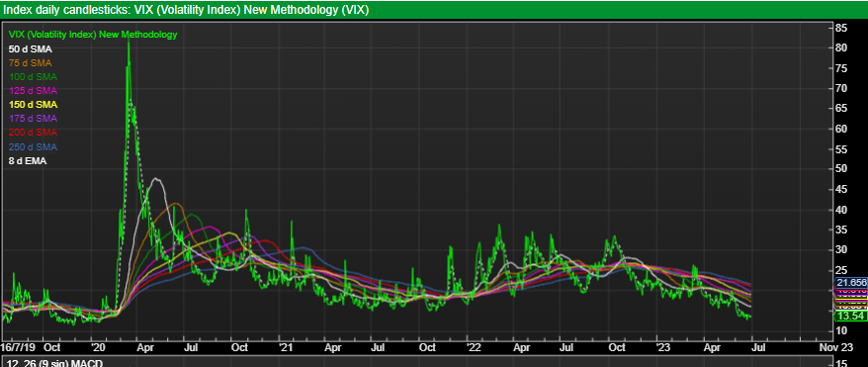Image resolution: width=868 pixels, height=367 pixels.
Task: Toggle the 75 d SMA legend label
Action: point(31,63)
